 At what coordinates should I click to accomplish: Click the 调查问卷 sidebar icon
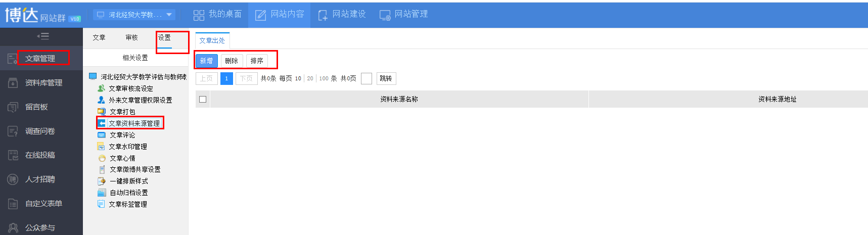point(13,131)
